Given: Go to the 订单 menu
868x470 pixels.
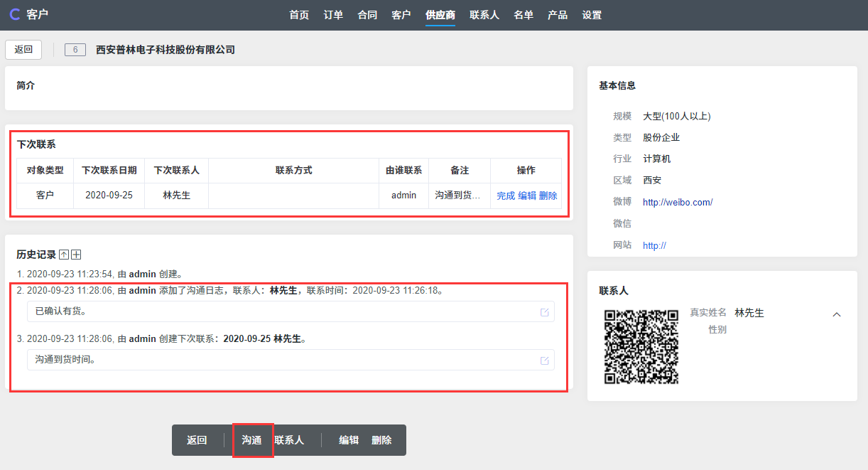Looking at the screenshot, I should point(333,15).
